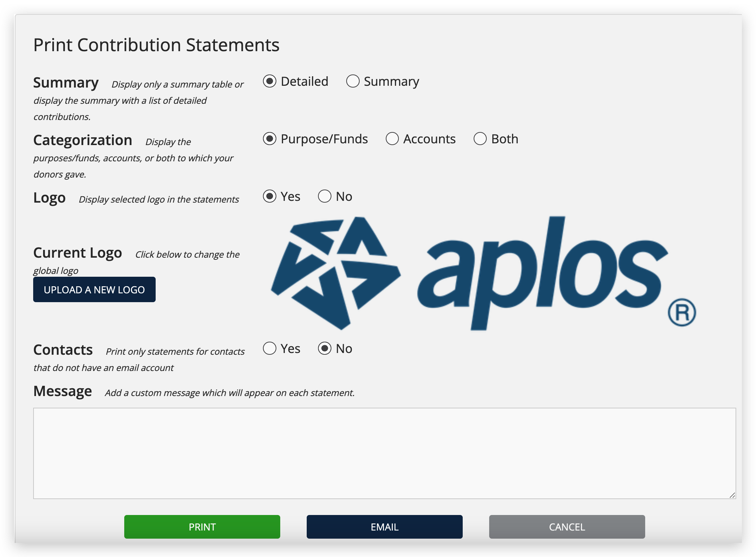The width and height of the screenshot is (756, 557).
Task: Select Yes for Contacts without email
Action: [x=270, y=348]
